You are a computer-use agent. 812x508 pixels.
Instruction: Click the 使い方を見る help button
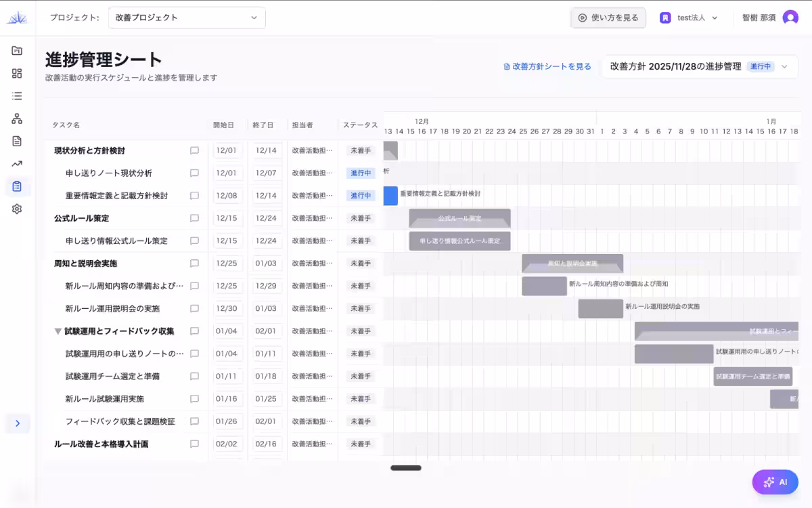[x=608, y=18]
